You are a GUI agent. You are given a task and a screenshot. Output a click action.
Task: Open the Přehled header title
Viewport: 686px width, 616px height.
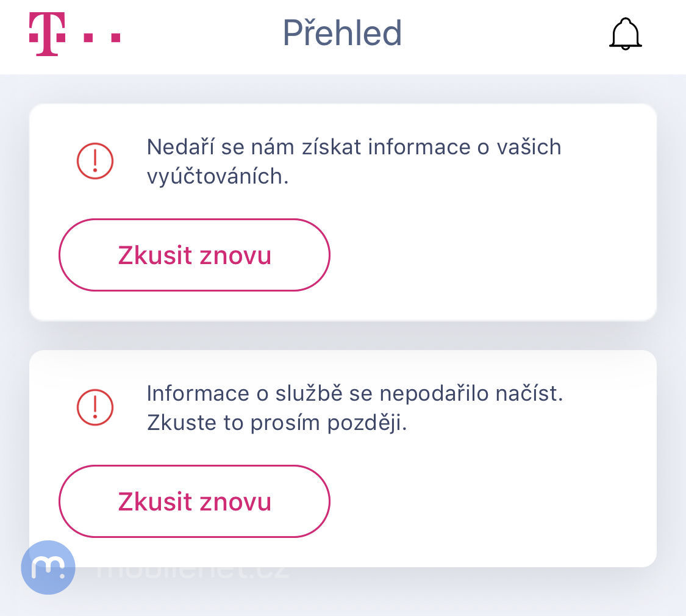342,34
